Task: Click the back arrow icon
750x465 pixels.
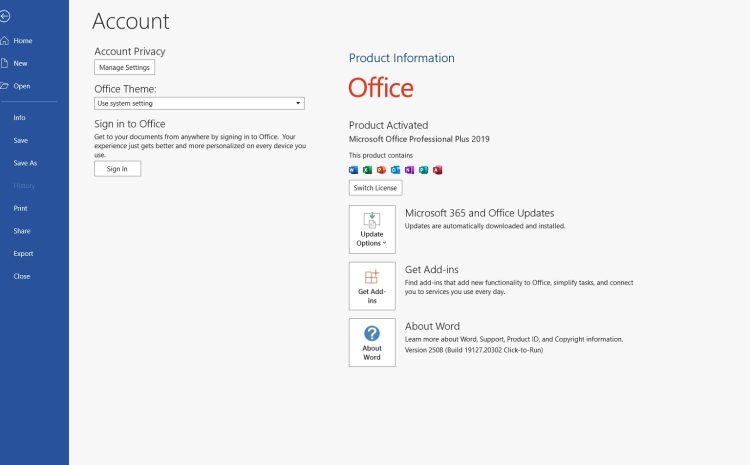Action: coord(4,16)
